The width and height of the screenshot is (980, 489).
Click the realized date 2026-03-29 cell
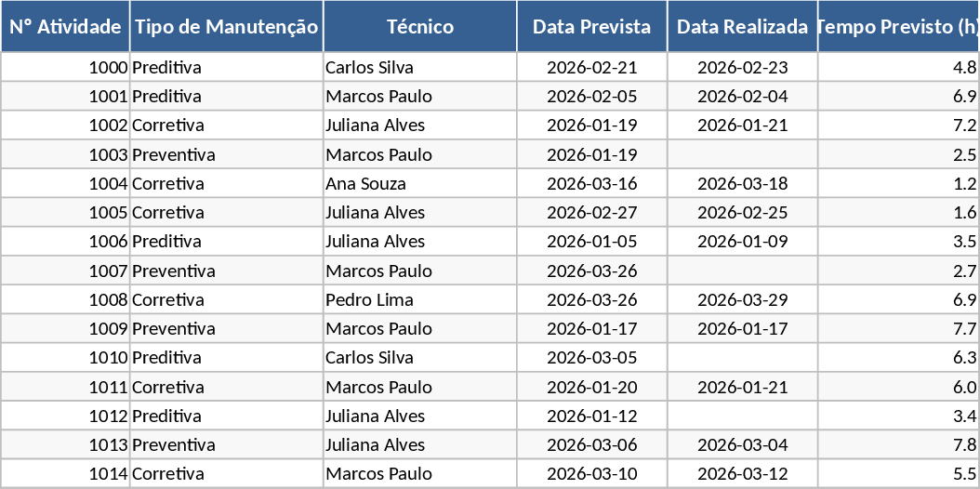(742, 300)
